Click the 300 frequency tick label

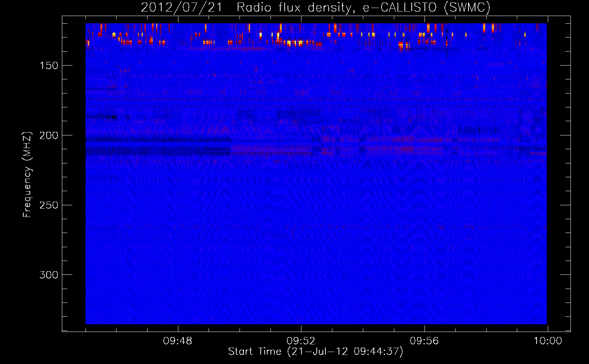pyautogui.click(x=49, y=275)
